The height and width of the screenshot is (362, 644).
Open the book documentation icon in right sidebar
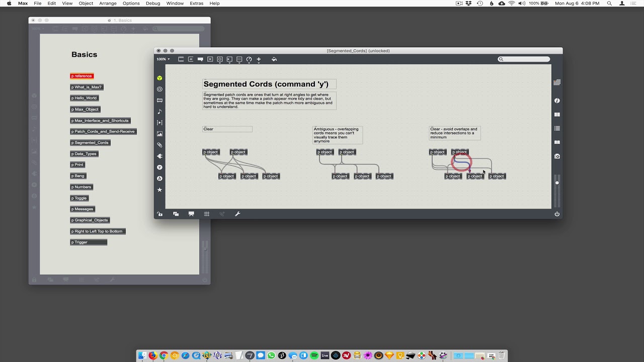(557, 142)
